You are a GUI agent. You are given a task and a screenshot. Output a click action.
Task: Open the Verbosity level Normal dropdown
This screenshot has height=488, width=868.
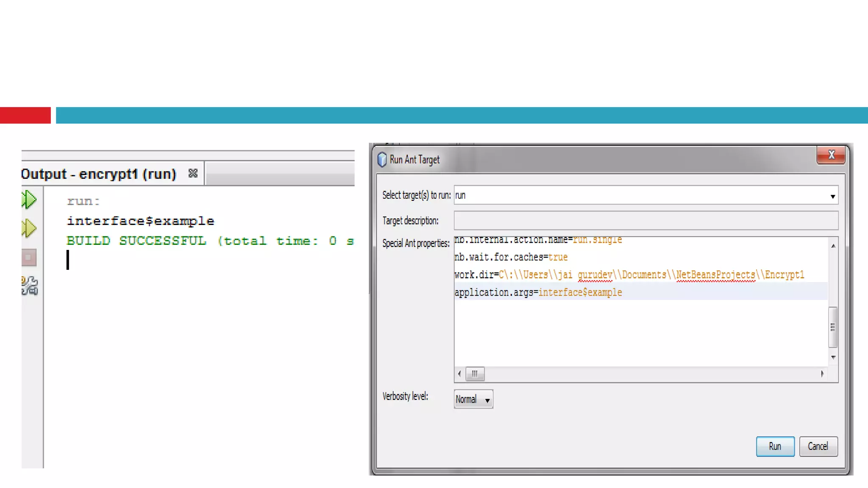click(473, 399)
